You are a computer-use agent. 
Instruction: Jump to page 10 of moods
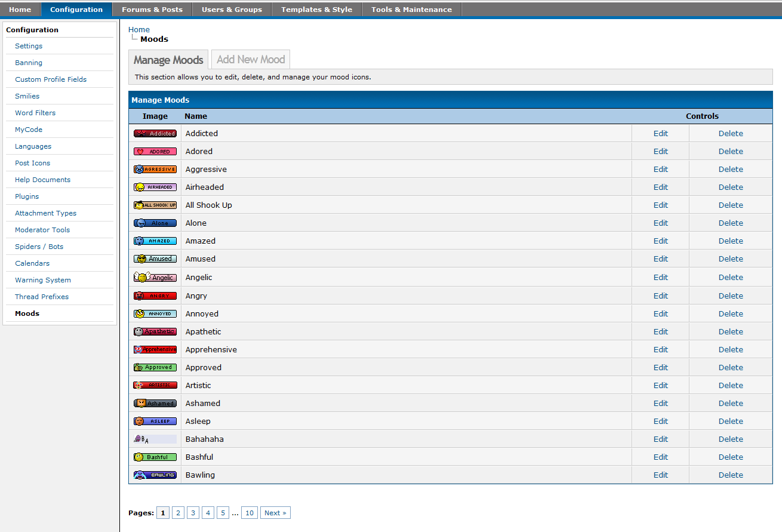click(250, 513)
